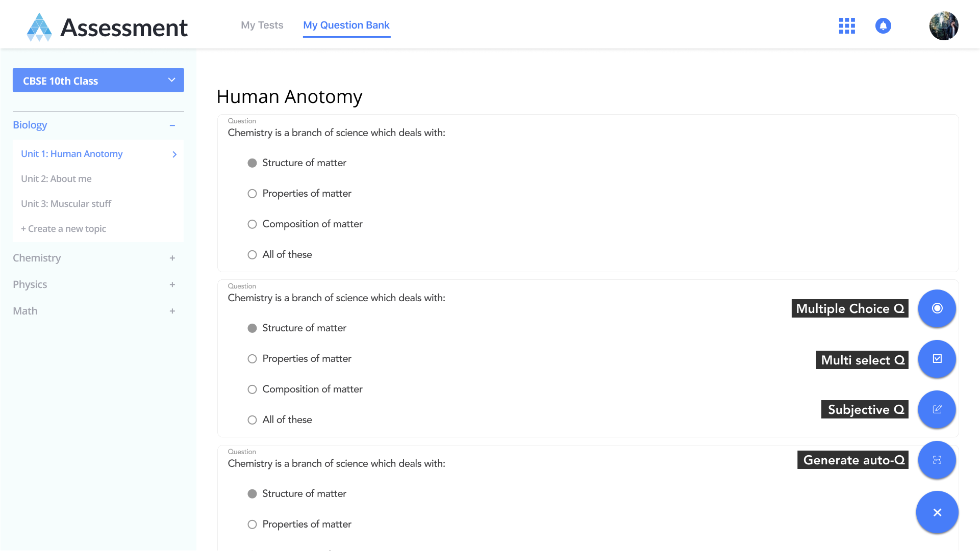Collapse the Biology subject section
Screen dimensions: 980x551
click(x=172, y=125)
